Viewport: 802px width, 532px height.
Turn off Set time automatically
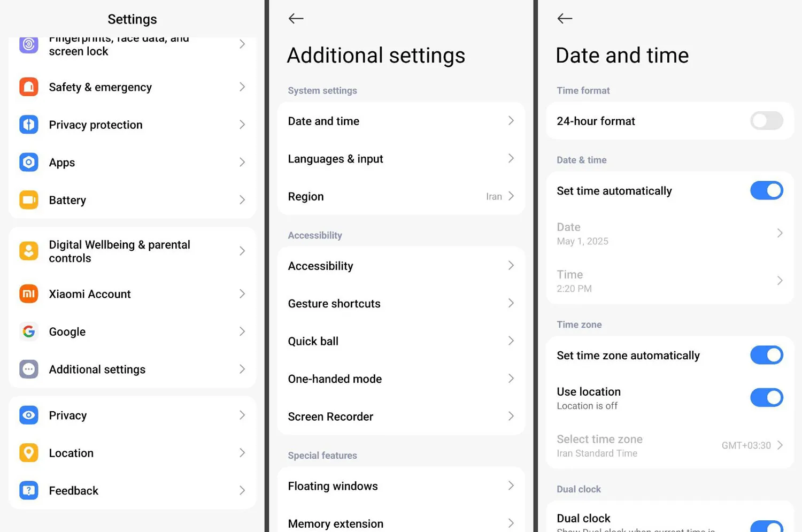(766, 190)
